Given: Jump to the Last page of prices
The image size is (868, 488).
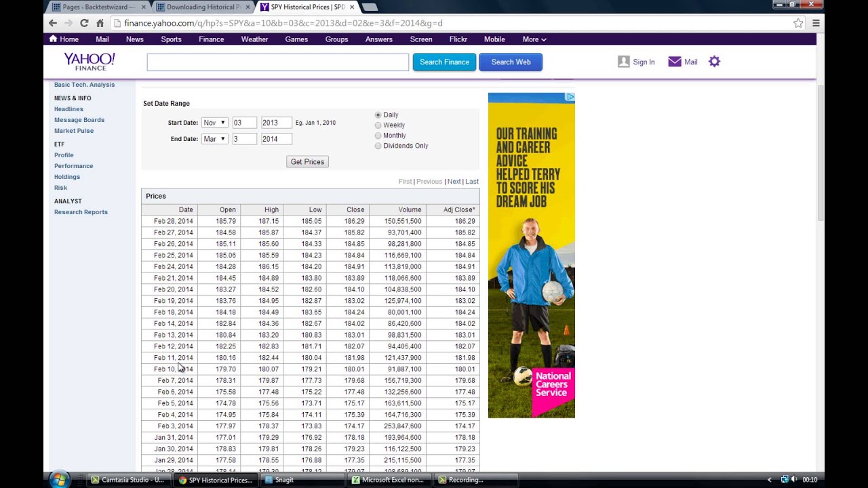Looking at the screenshot, I should 472,182.
